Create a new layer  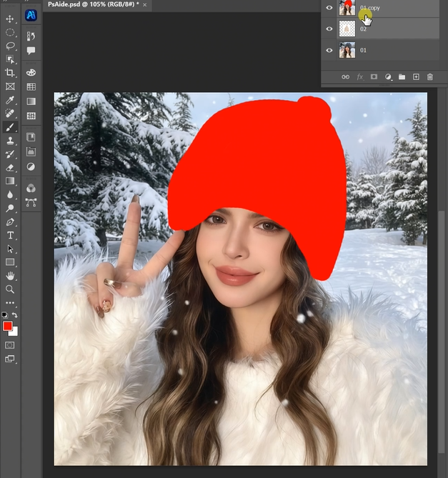pyautogui.click(x=416, y=77)
